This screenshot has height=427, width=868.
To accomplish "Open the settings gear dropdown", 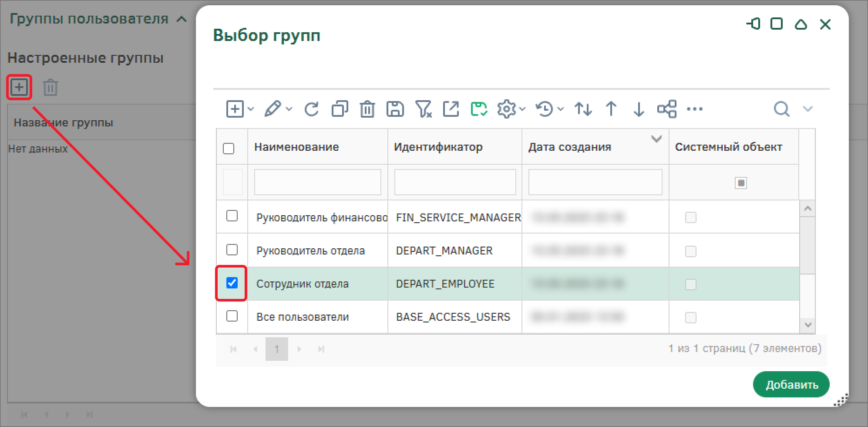I will click(511, 109).
